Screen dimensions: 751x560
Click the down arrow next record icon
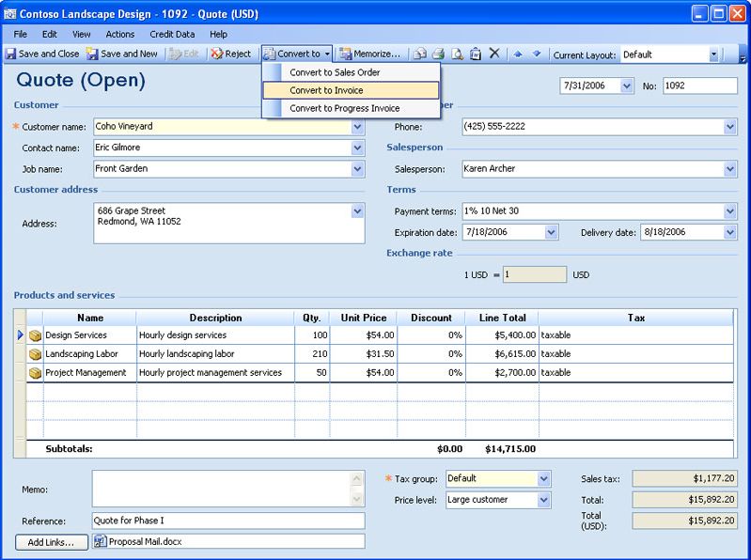point(537,54)
